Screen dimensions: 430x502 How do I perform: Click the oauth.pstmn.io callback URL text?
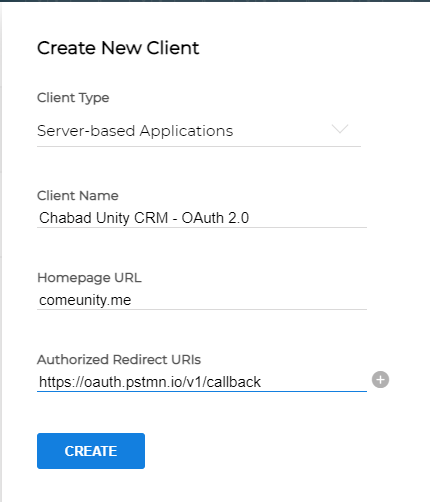click(150, 382)
